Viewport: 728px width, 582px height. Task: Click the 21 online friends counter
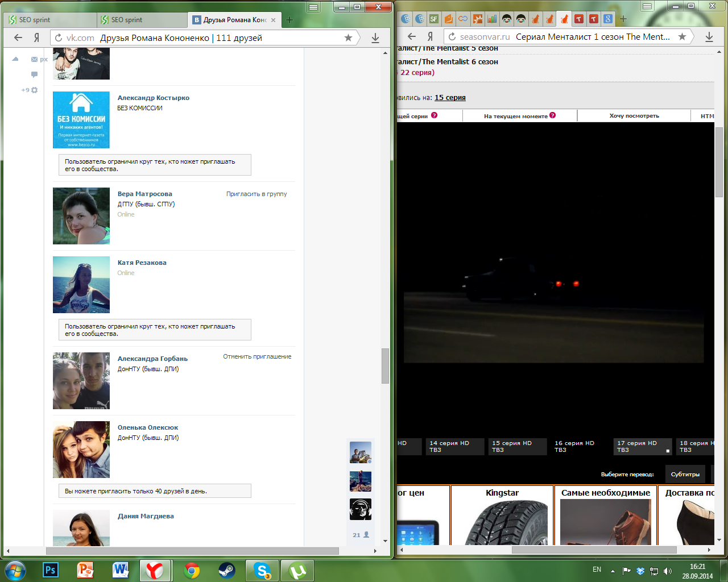tap(361, 535)
